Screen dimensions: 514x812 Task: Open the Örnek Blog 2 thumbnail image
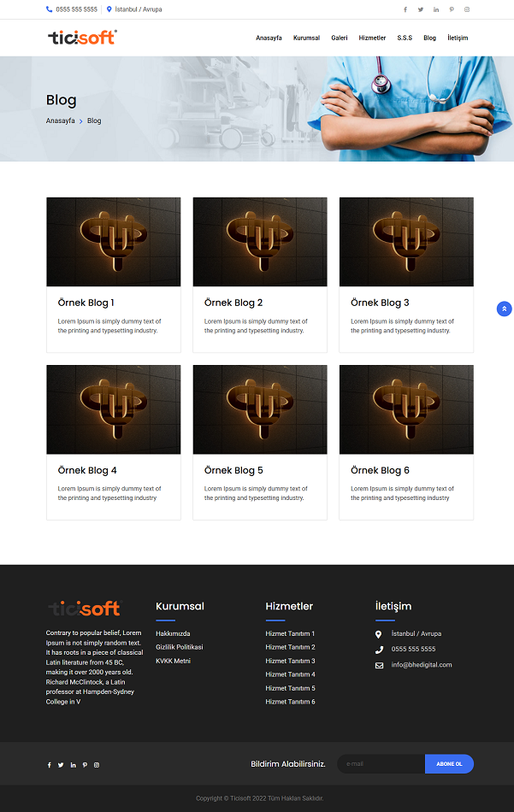[x=260, y=242]
